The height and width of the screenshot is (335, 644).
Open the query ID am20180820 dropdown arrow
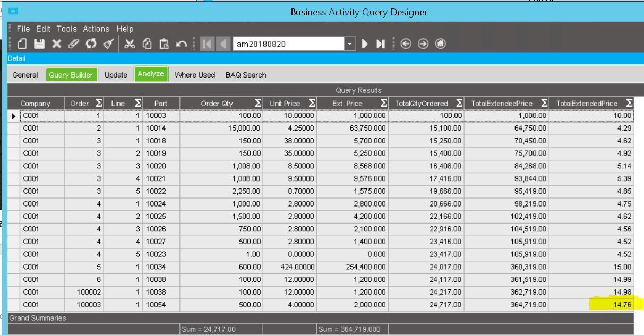tap(350, 44)
